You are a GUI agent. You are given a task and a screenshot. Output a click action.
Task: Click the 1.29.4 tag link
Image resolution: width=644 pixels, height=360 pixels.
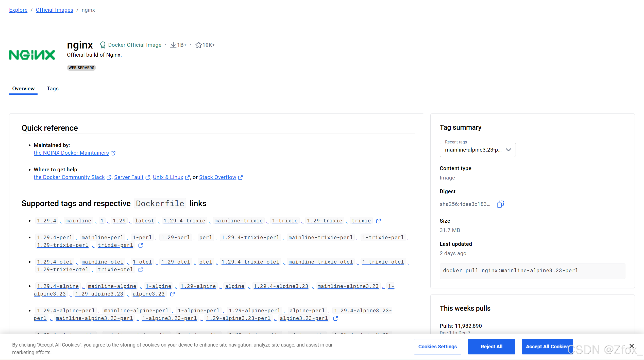tap(47, 221)
